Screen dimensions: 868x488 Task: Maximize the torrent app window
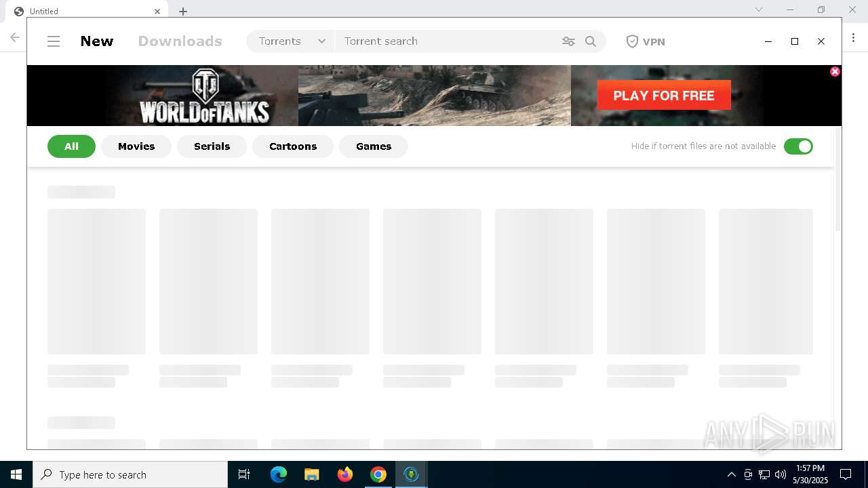coord(795,41)
